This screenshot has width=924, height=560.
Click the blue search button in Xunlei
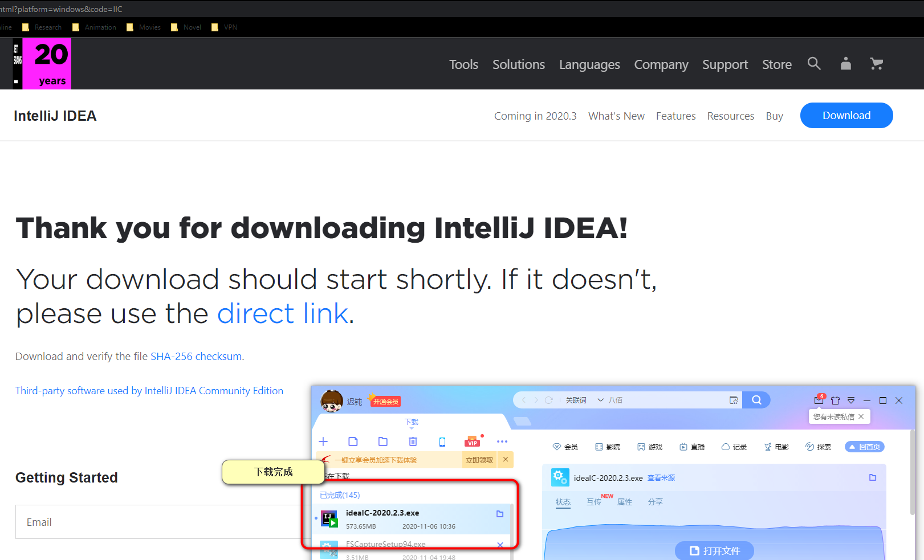pyautogui.click(x=756, y=400)
